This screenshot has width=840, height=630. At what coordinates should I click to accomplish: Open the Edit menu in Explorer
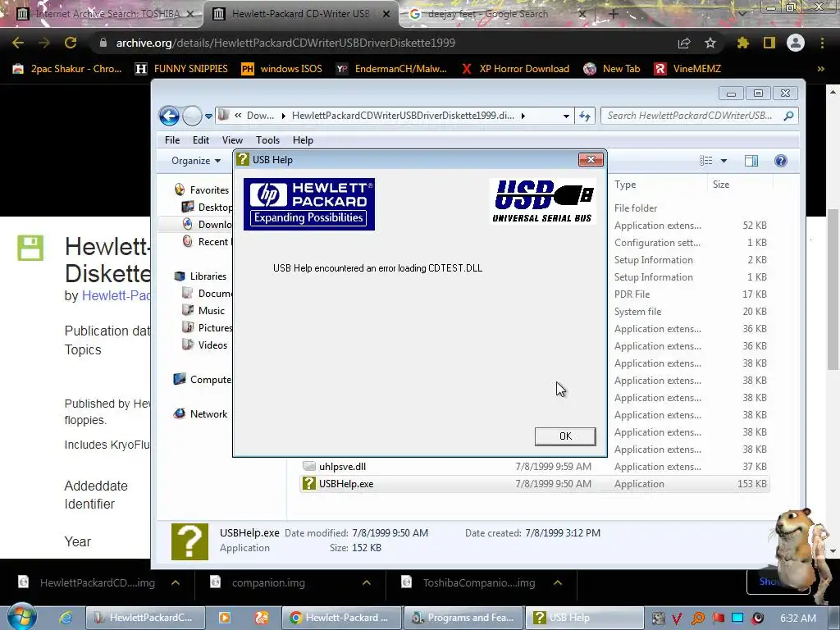(x=201, y=139)
